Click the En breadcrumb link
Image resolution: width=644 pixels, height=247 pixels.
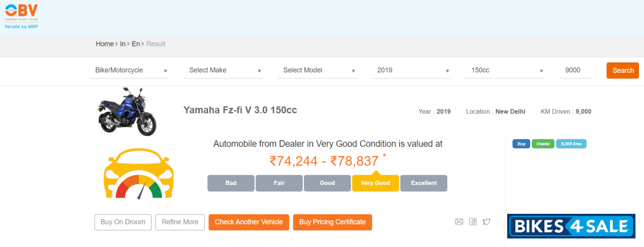136,44
